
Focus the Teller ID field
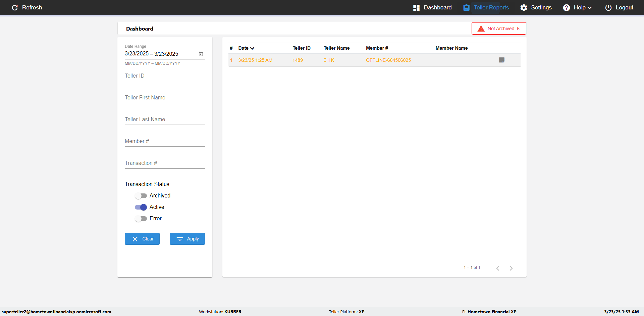[x=165, y=76]
